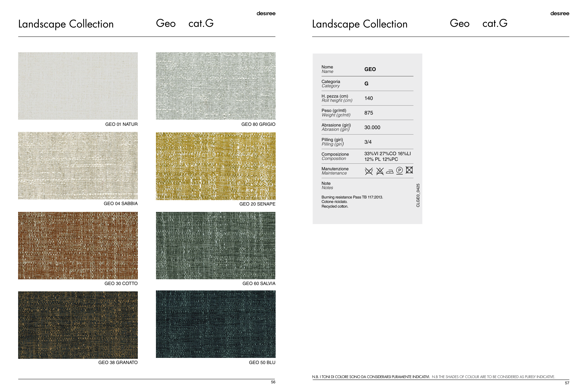
Task: Select the GEO 20 SENAPE yellow swatch
Action: [215, 166]
